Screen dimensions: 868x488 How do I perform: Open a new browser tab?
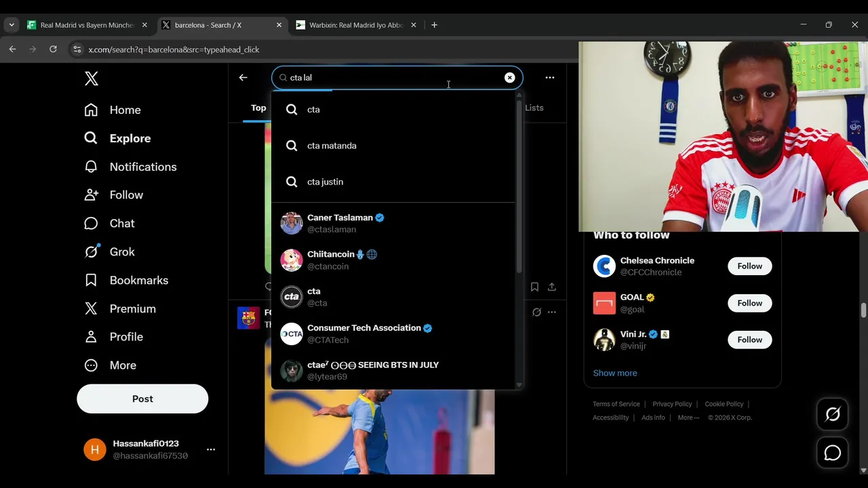434,25
